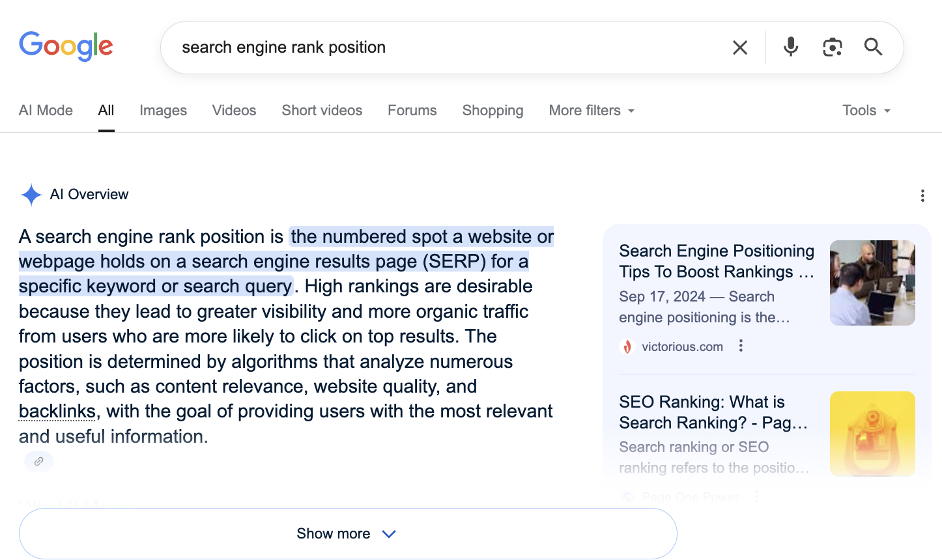Open Search by image camera icon

coord(832,48)
